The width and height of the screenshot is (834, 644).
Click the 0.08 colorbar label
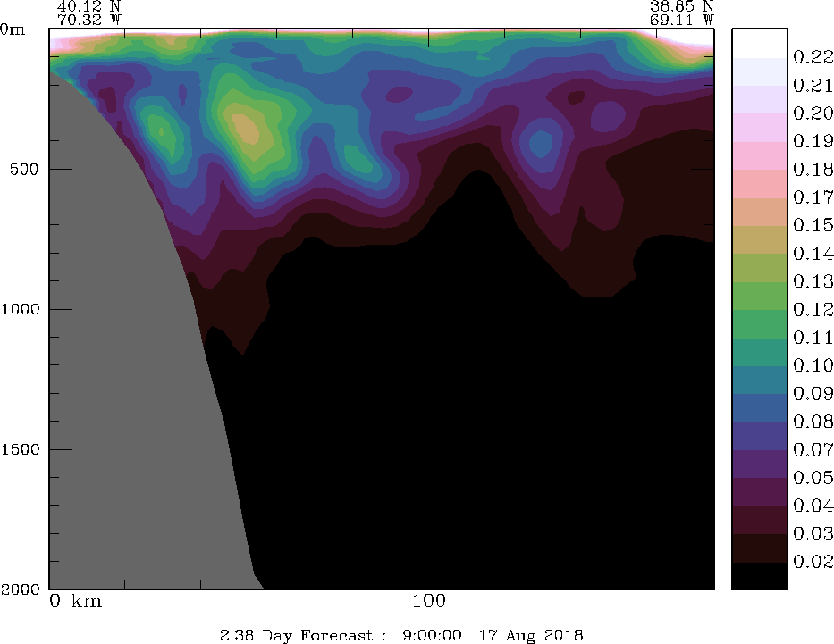tap(813, 422)
